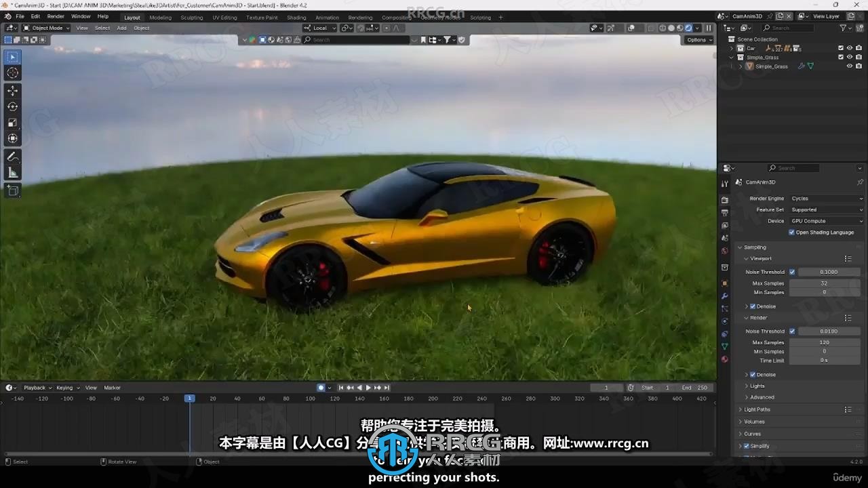This screenshot has height=488, width=868.
Task: Open the Feature Set dropdown
Action: click(827, 209)
